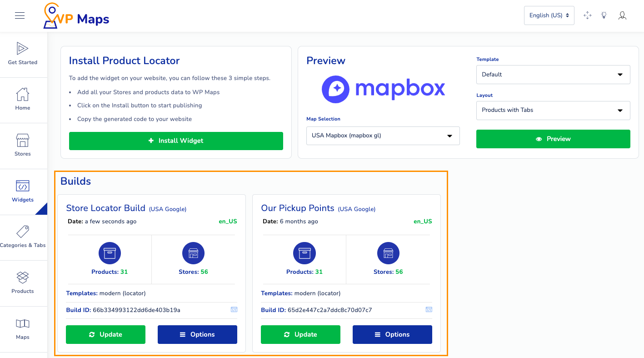Viewport: 644px width, 358px height.
Task: Click the Builds heading
Action: (75, 181)
